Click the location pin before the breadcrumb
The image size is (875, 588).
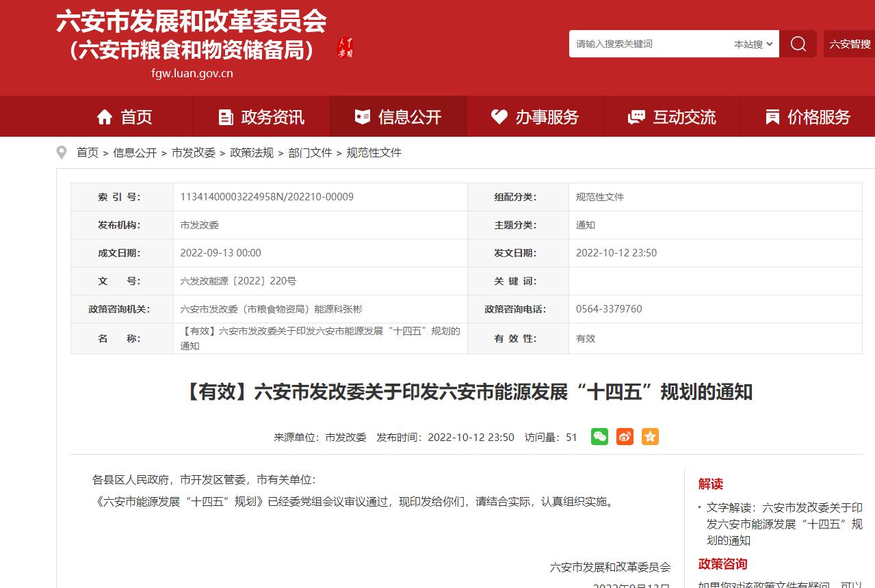(62, 152)
